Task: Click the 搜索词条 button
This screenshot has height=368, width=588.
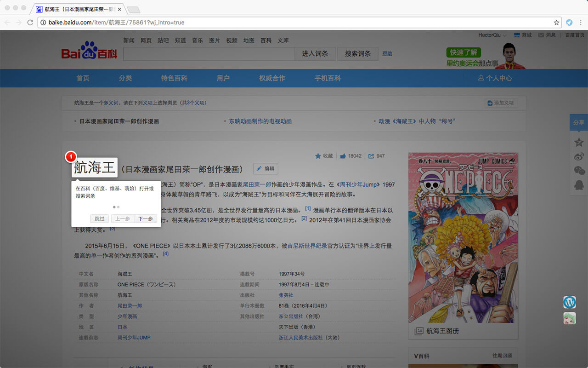Action: [358, 54]
